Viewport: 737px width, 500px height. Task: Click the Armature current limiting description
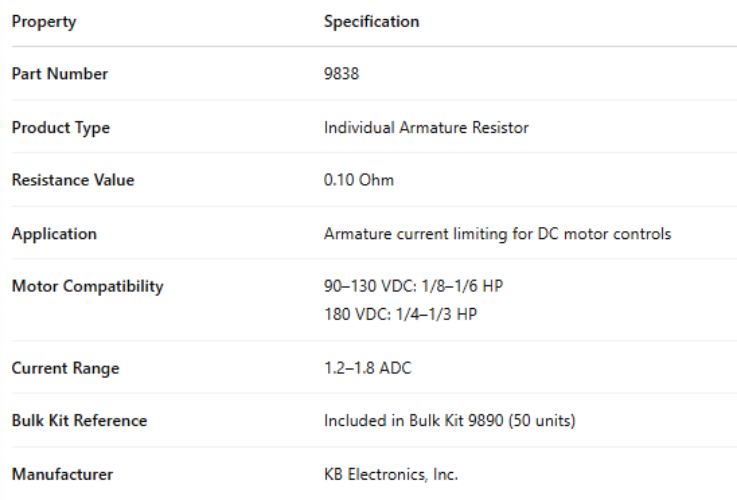(x=497, y=234)
